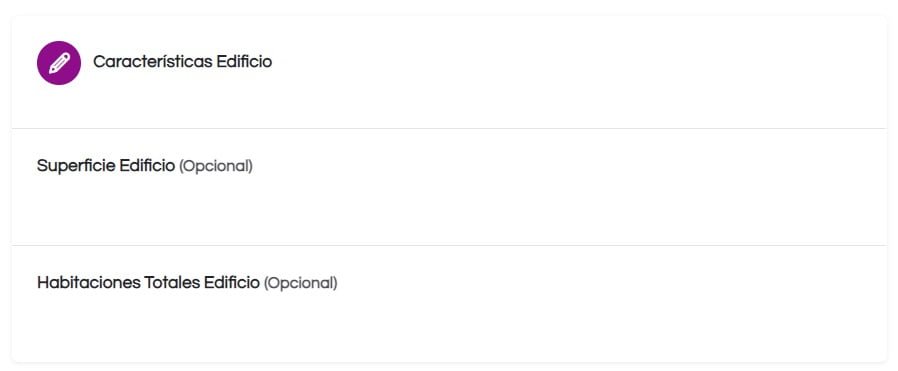Activate the building surface area entry area

pos(449,209)
